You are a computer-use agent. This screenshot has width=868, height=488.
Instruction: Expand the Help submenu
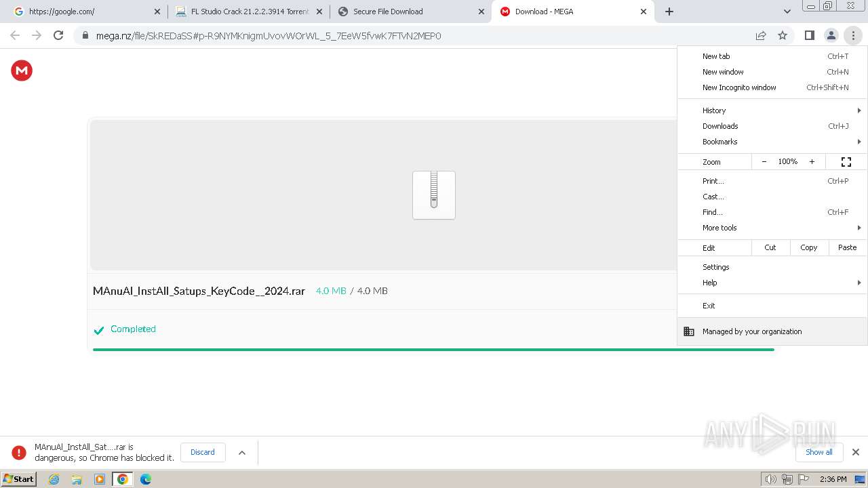click(x=772, y=283)
